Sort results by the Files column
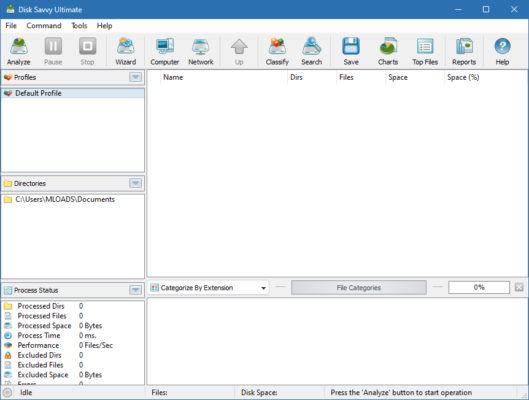 (361, 77)
